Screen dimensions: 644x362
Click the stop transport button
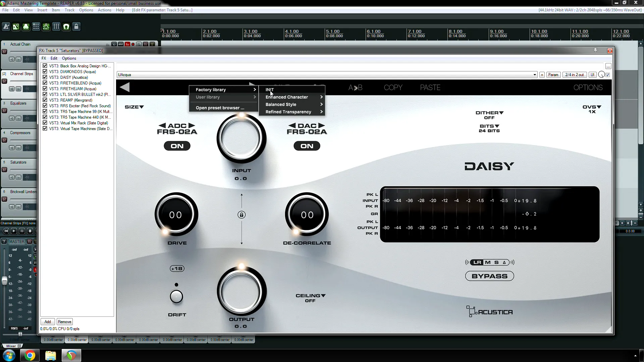tap(30, 231)
